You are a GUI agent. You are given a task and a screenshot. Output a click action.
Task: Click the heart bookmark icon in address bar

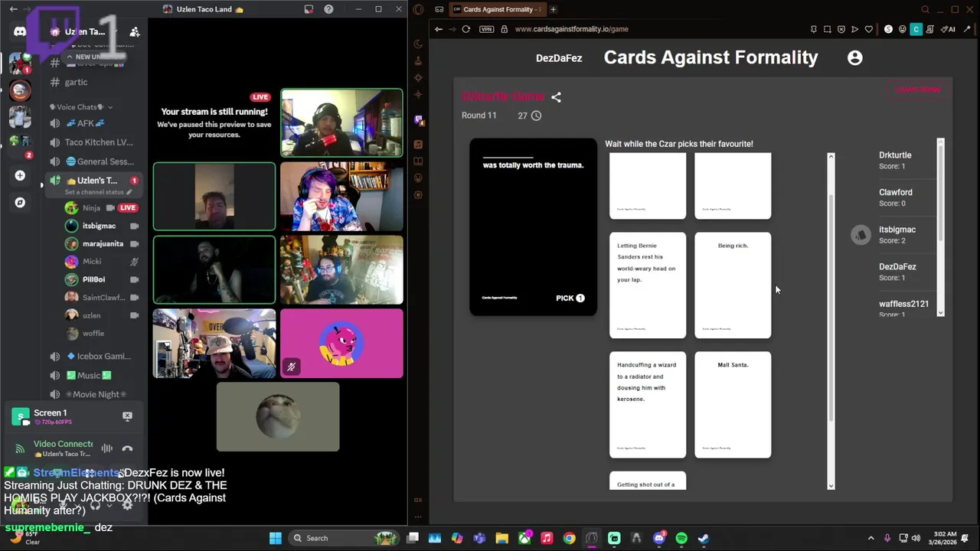868,29
